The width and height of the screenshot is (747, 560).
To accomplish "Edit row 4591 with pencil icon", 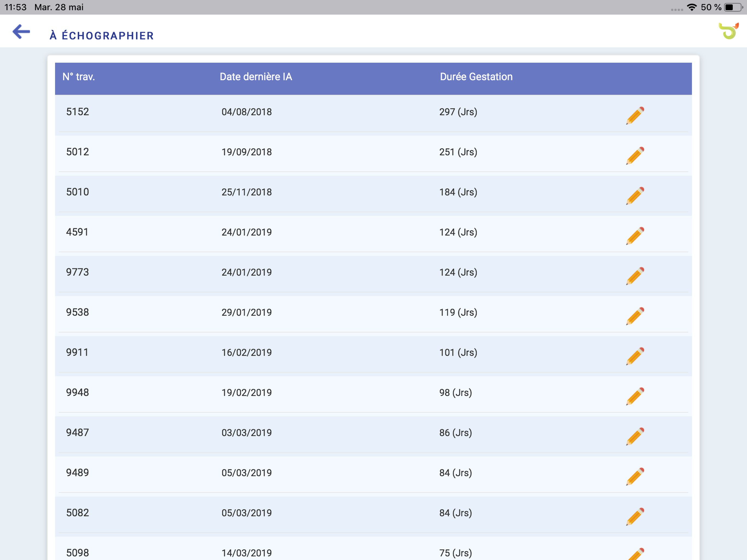I will pyautogui.click(x=635, y=236).
